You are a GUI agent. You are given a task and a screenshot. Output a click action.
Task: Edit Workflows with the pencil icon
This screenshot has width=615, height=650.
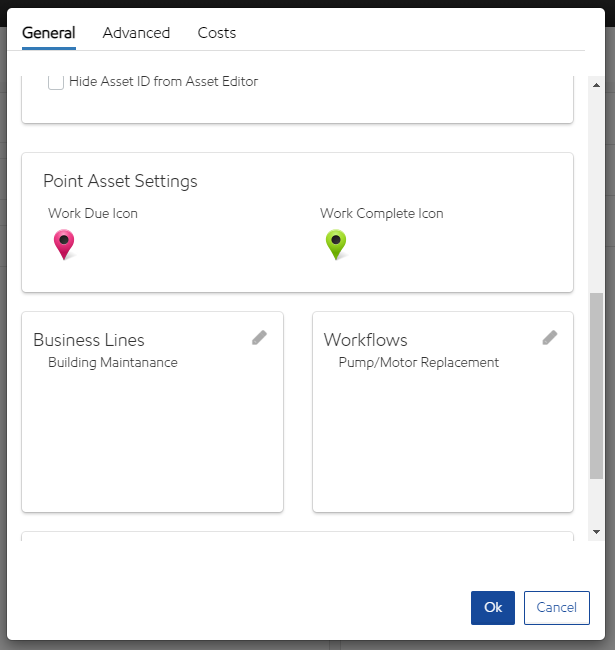pos(549,338)
